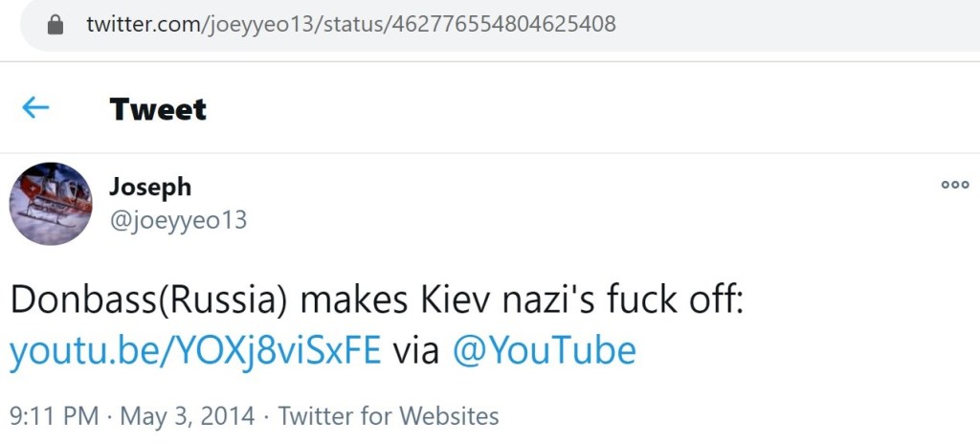Viewport: 980px width, 444px height.
Task: Click the 9:11 PM time text
Action: [x=55, y=416]
